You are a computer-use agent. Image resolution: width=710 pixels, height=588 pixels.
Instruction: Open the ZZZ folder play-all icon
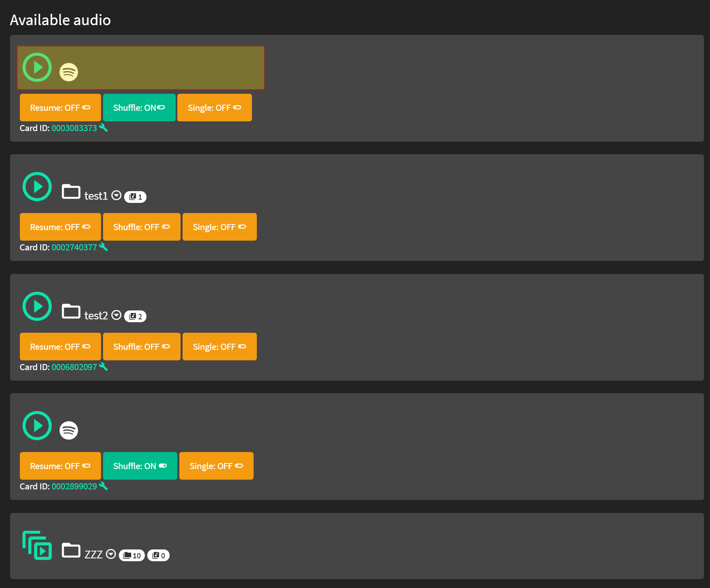tap(37, 545)
